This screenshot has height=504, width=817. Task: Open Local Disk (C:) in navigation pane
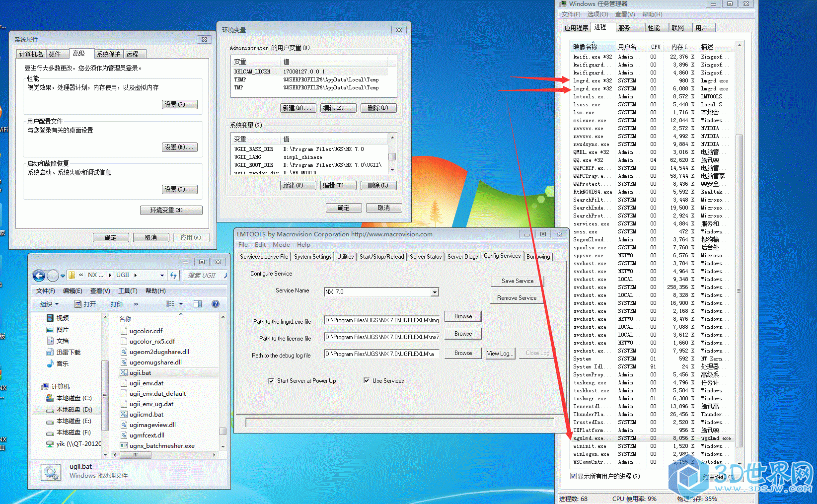[74, 398]
